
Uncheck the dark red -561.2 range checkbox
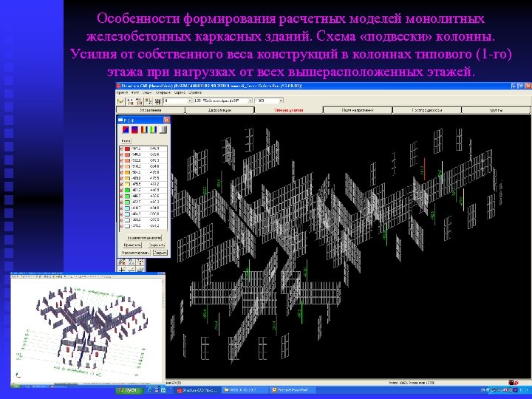[x=122, y=149]
